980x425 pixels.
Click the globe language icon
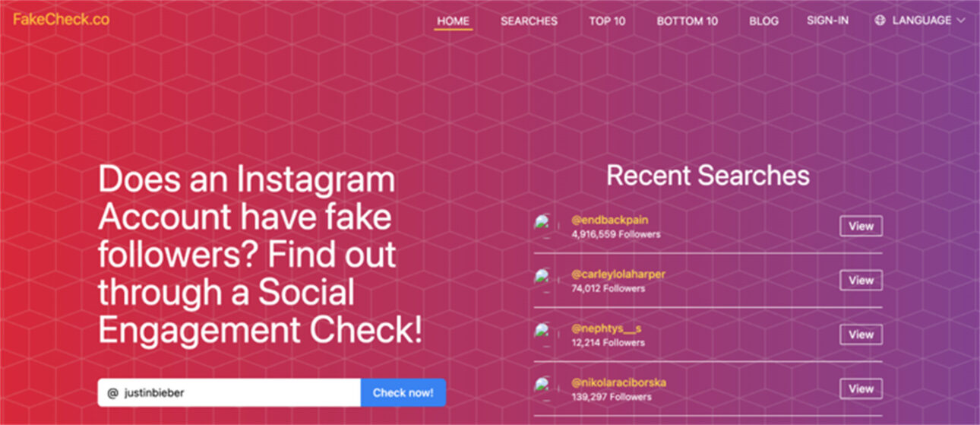click(880, 21)
